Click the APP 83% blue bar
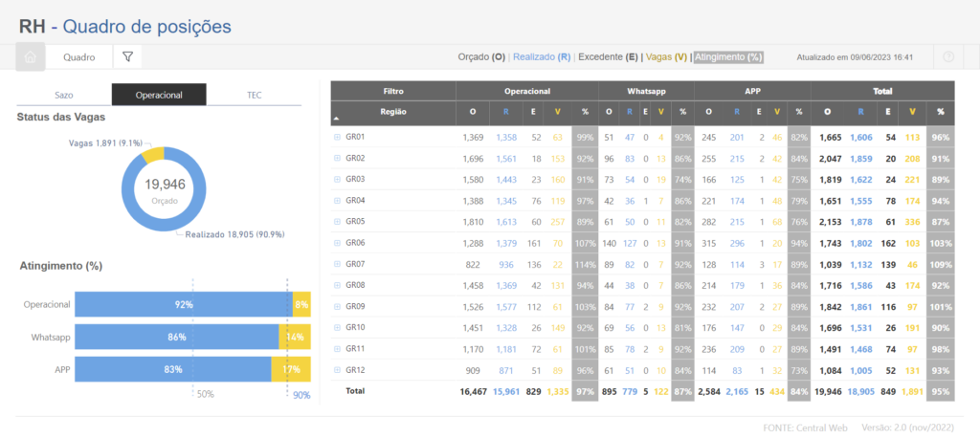 173,369
